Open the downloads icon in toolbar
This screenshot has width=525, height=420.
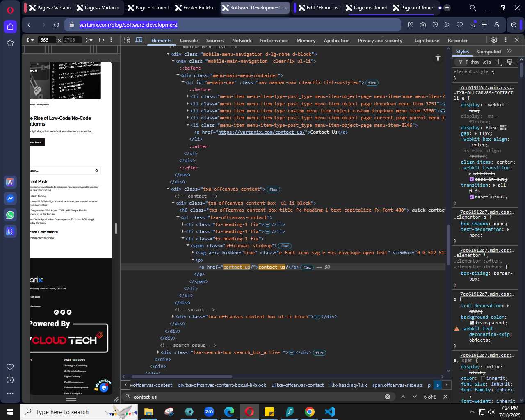pos(472,25)
